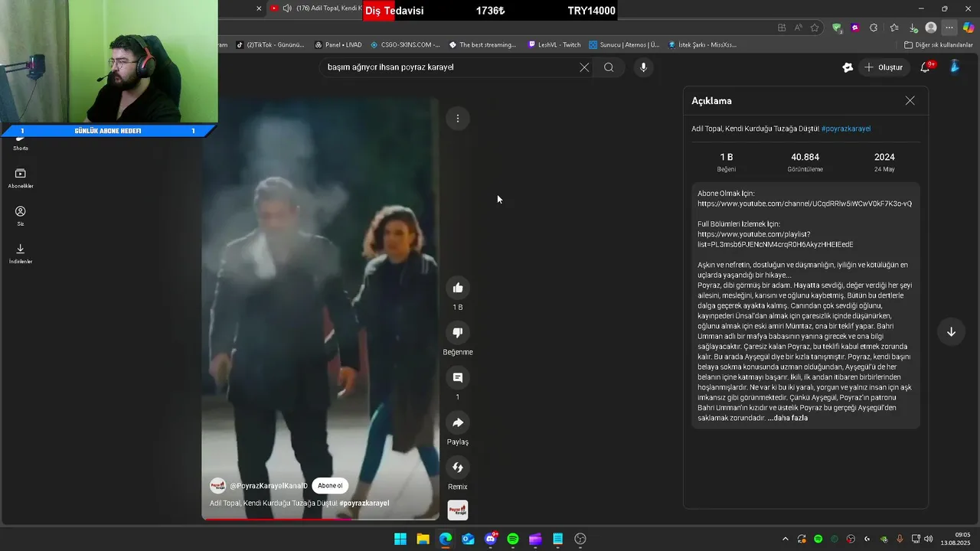Open the Edge split screen icon
This screenshot has width=980, height=551.
[x=782, y=28]
